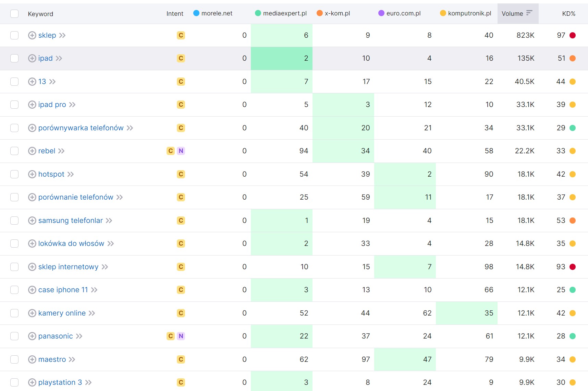Image resolution: width=588 pixels, height=391 pixels.
Task: Click plus icon next to porównanie telefonów
Action: click(x=32, y=197)
